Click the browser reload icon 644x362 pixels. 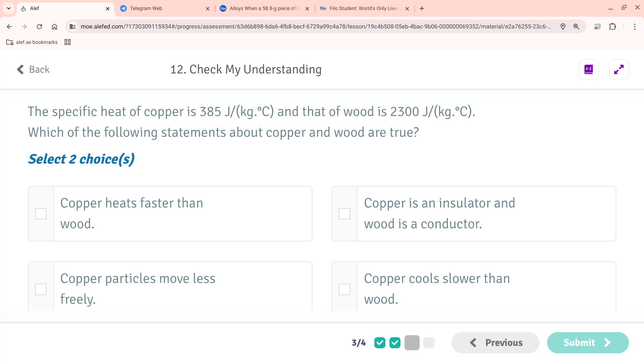tap(39, 26)
